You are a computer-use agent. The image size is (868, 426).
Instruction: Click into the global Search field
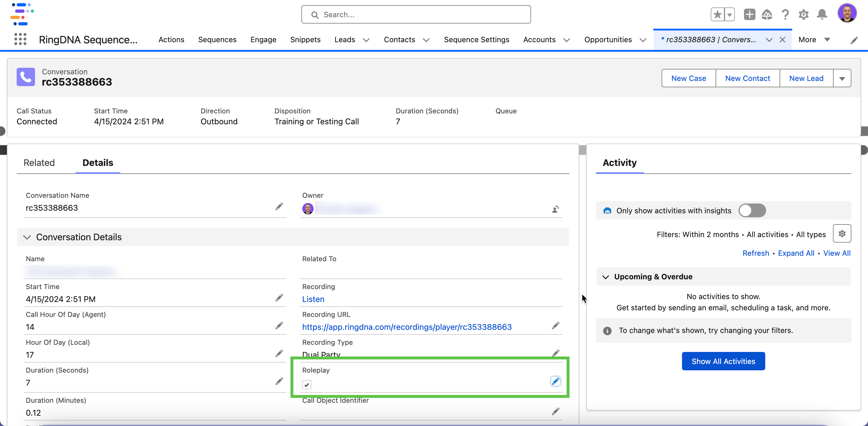[416, 14]
